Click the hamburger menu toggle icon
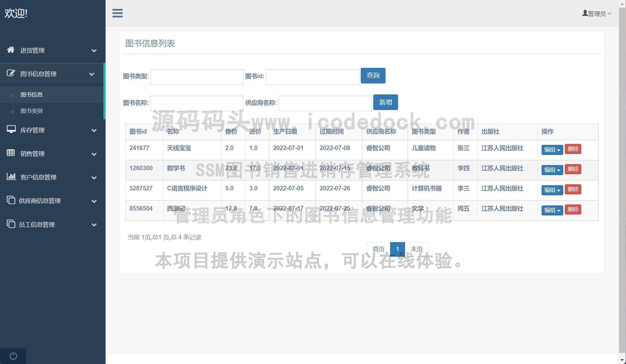626x364 pixels. pos(117,13)
